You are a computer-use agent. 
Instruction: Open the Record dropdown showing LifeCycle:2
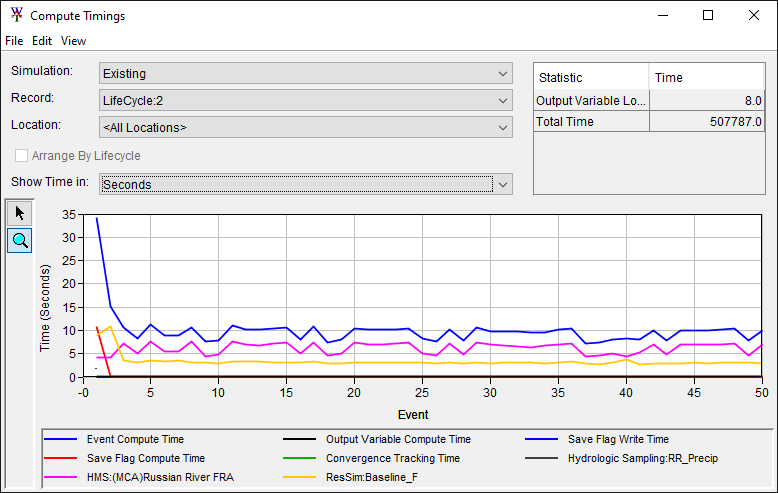(306, 101)
